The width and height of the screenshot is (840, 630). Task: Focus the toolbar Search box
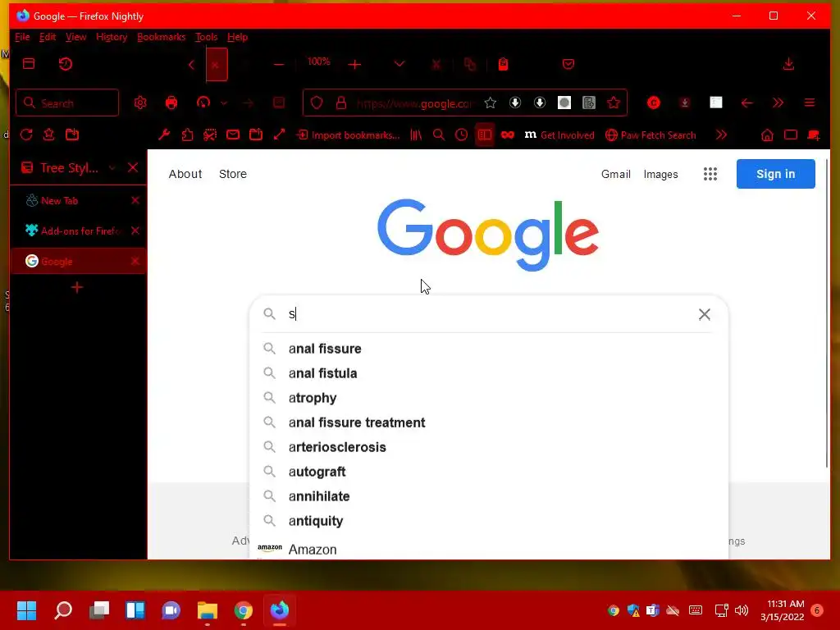coord(67,103)
